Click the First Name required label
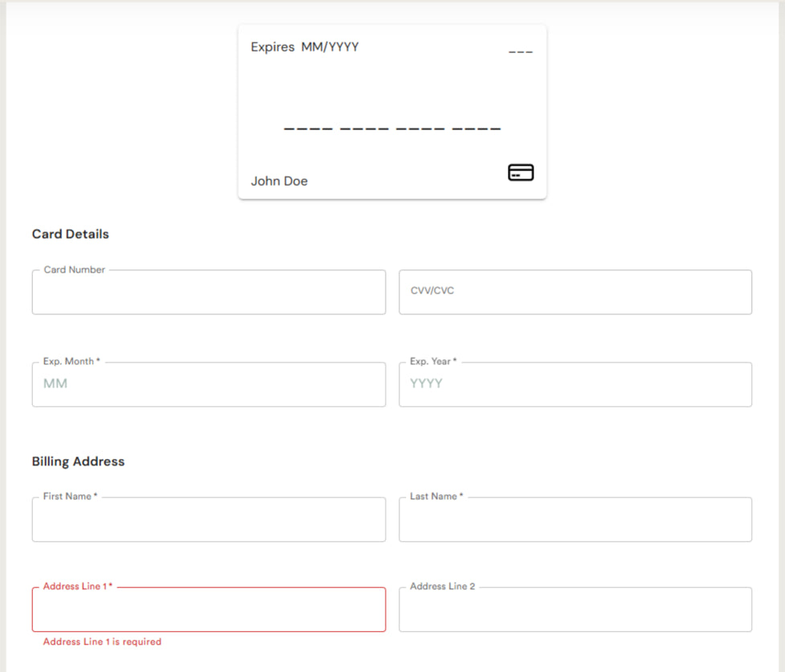The width and height of the screenshot is (785, 672). click(70, 496)
